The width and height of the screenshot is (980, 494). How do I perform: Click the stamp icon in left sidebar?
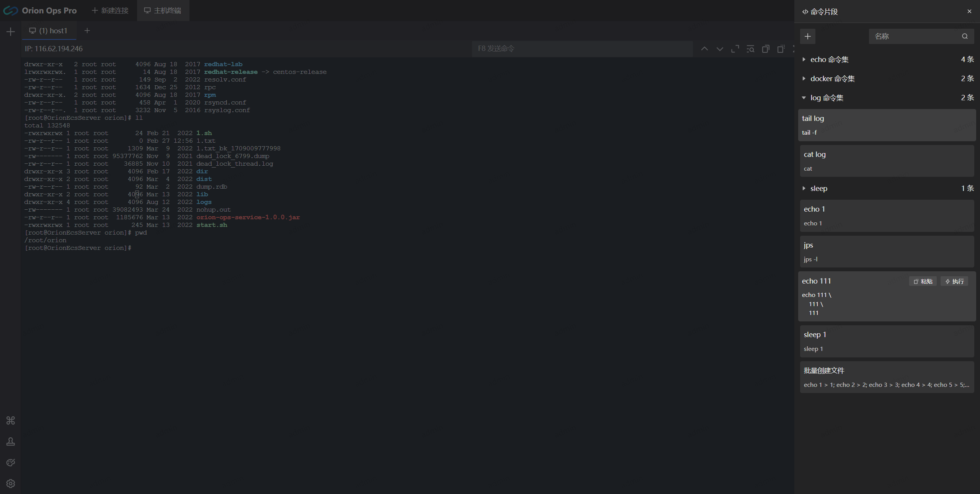click(x=11, y=442)
